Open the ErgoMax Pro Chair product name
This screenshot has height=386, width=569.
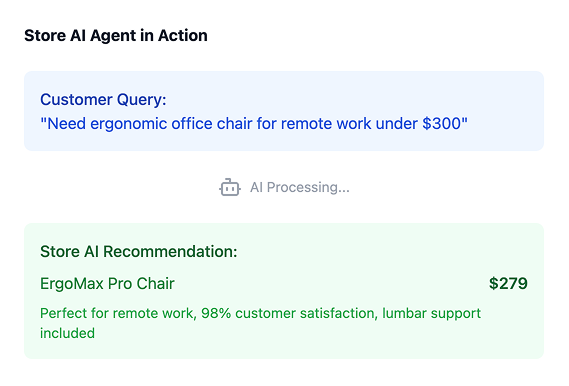click(107, 284)
